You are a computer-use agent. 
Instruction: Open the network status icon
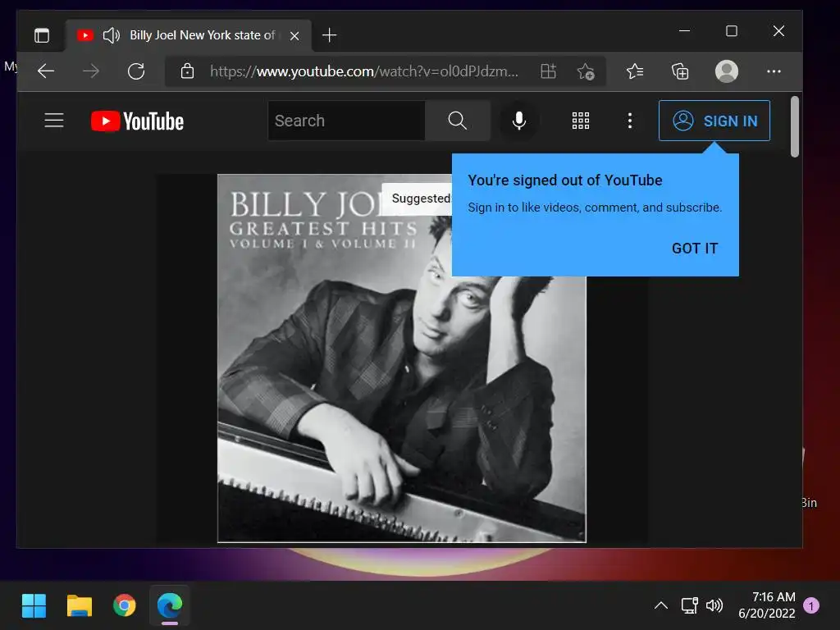pos(689,605)
